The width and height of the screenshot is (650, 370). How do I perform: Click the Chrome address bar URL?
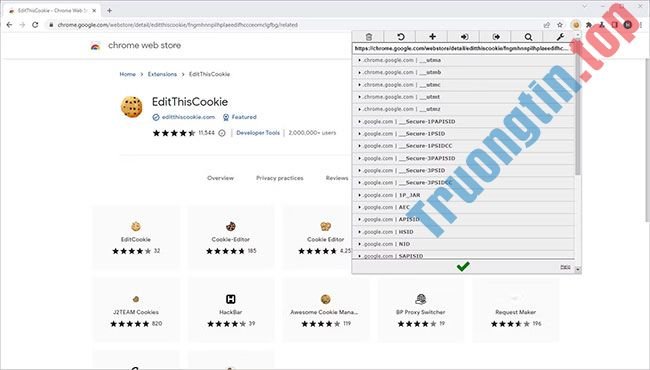pos(177,25)
